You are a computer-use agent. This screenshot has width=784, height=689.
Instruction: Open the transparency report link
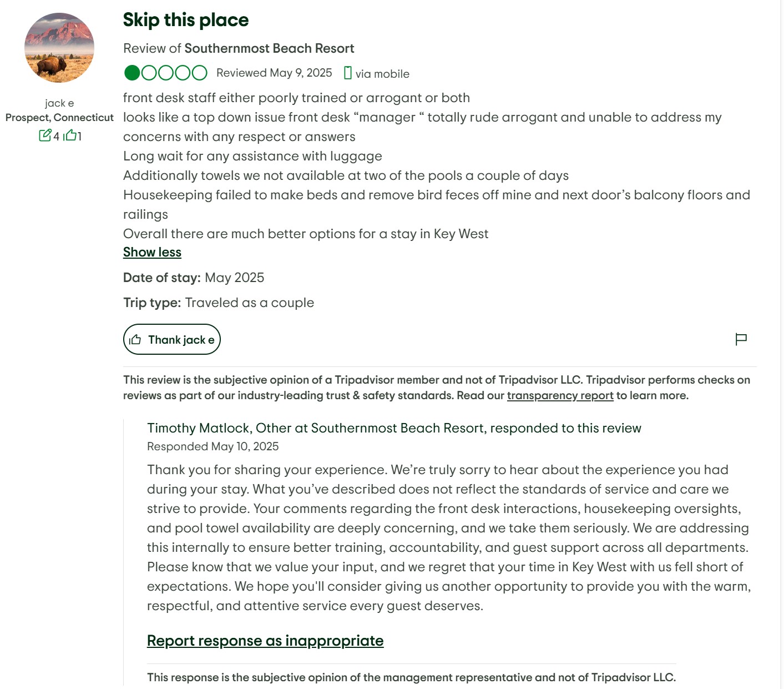coord(560,395)
